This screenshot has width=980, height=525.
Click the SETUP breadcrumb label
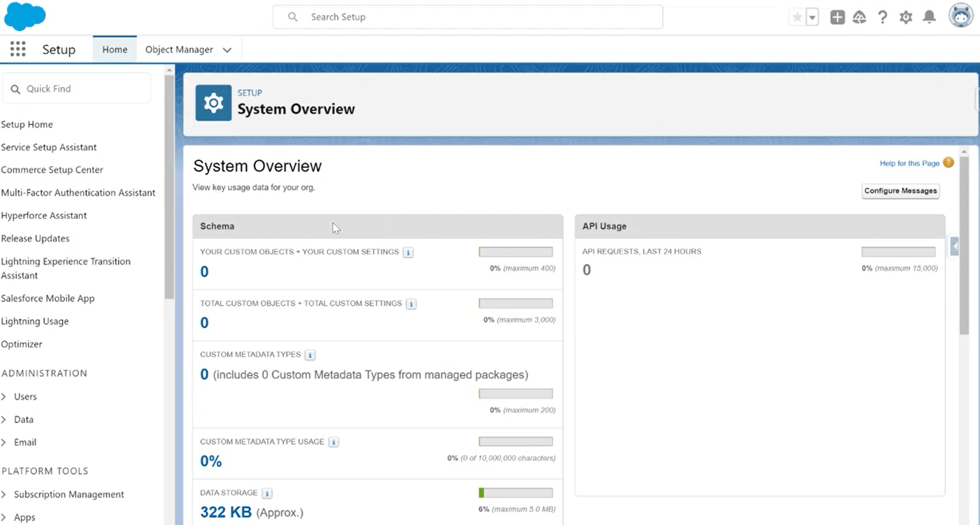click(x=250, y=93)
